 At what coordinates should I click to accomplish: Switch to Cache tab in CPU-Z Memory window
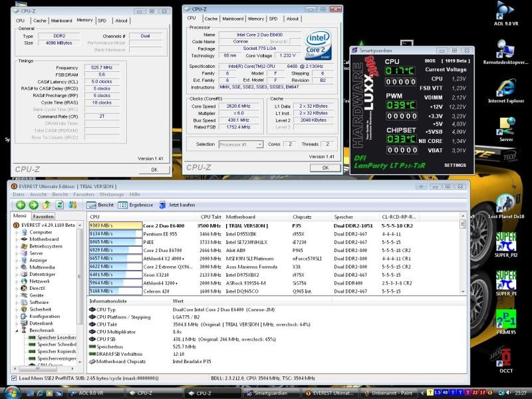pyautogui.click(x=40, y=21)
